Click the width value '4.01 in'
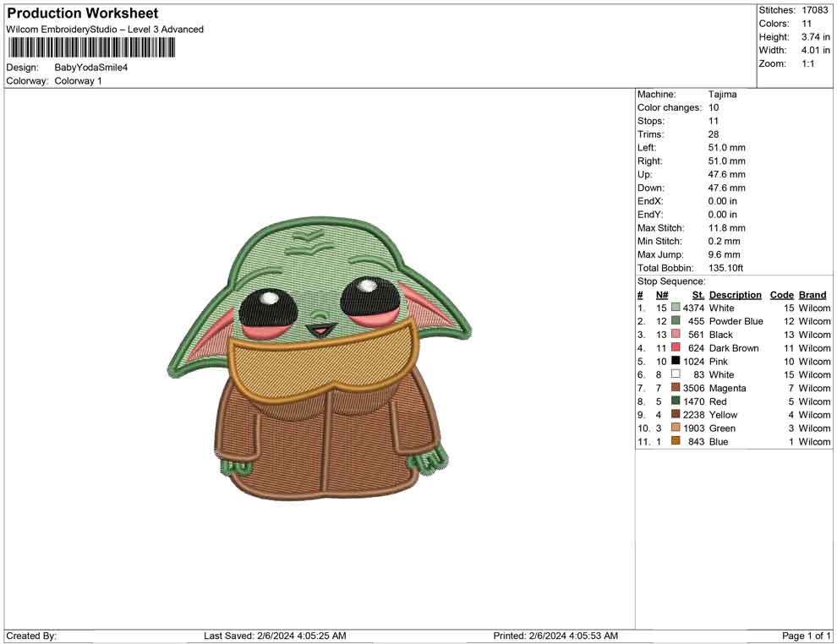 [x=815, y=50]
